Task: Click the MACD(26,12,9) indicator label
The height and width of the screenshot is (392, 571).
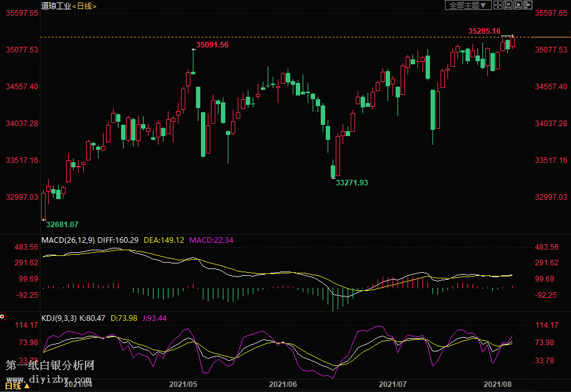Action: click(67, 240)
